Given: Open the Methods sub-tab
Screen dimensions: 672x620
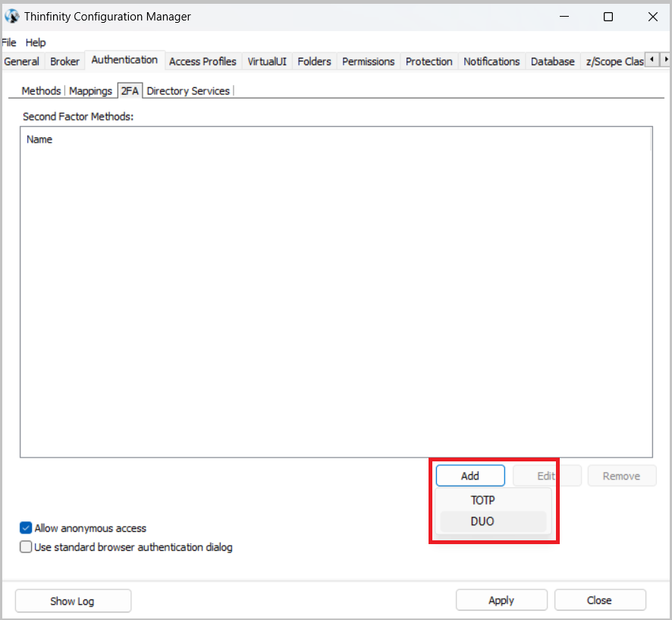Looking at the screenshot, I should [x=41, y=91].
